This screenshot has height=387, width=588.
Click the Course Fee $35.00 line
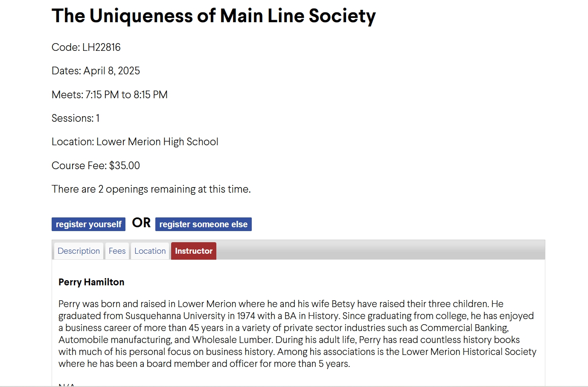tap(96, 166)
